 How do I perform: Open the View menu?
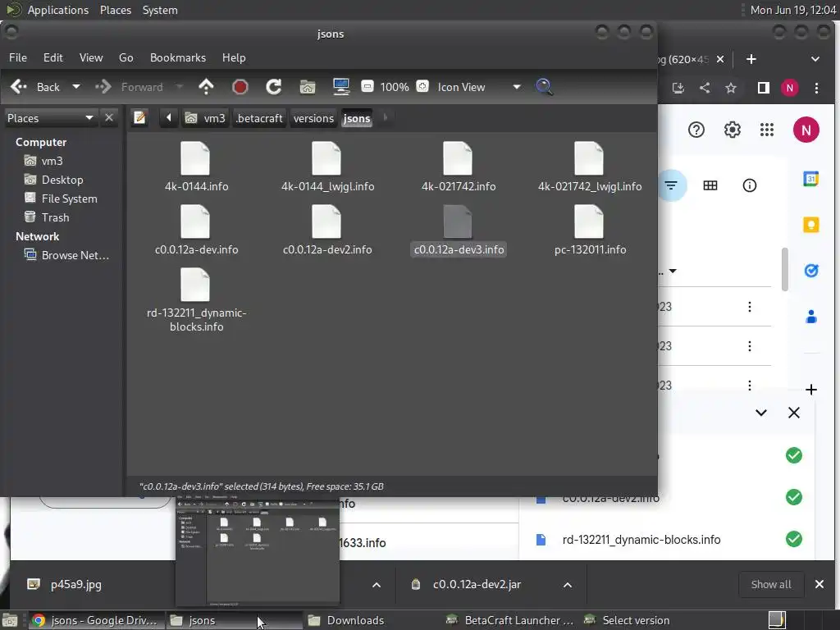pos(91,57)
